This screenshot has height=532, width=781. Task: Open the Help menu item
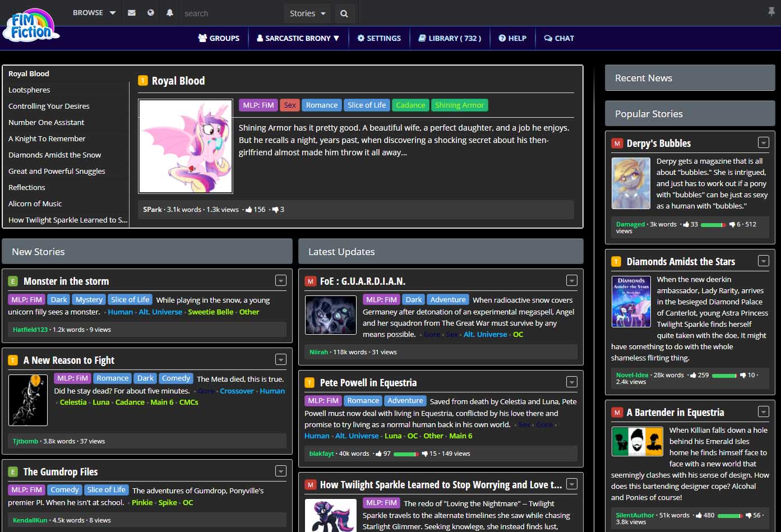512,38
